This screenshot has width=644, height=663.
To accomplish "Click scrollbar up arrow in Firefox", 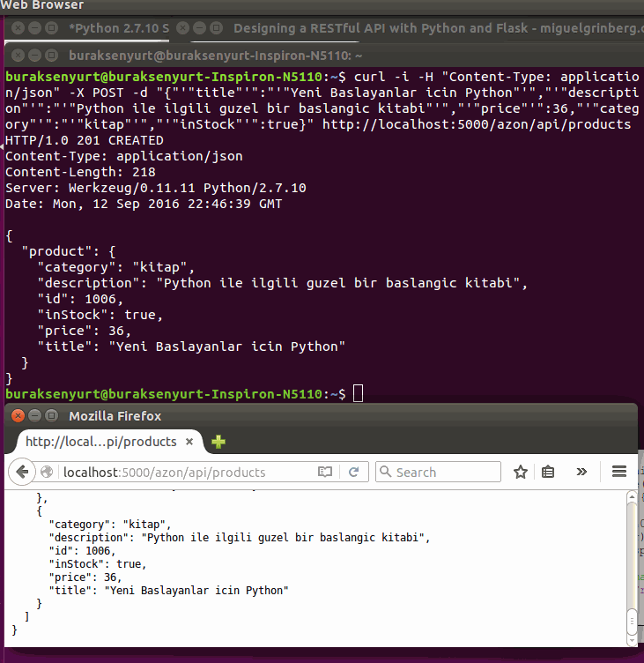I will [632, 497].
